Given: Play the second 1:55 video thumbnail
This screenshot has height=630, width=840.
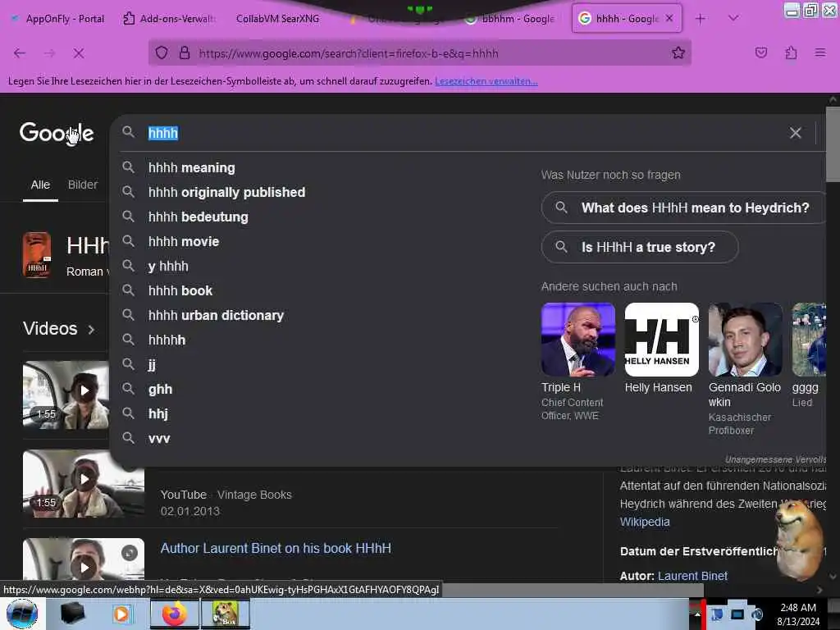Looking at the screenshot, I should tap(84, 484).
